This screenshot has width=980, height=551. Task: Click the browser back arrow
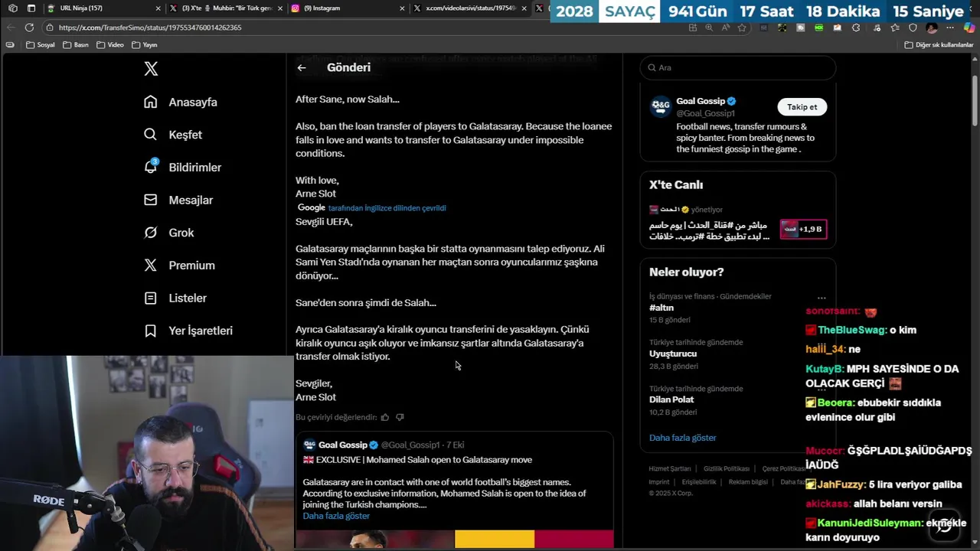[x=10, y=27]
